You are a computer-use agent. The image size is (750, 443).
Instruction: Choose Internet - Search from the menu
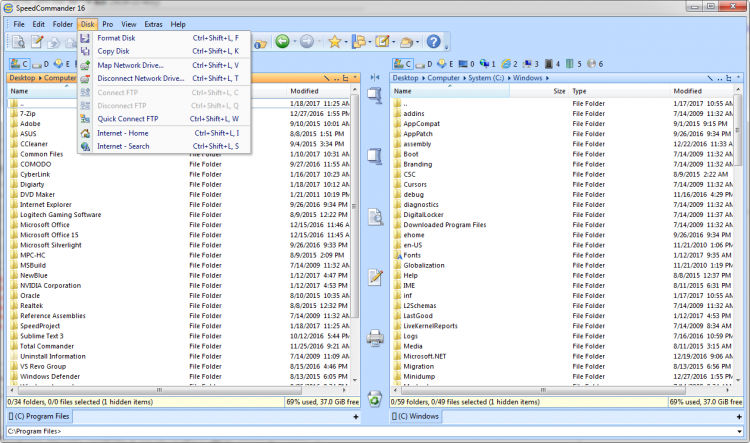(165, 146)
